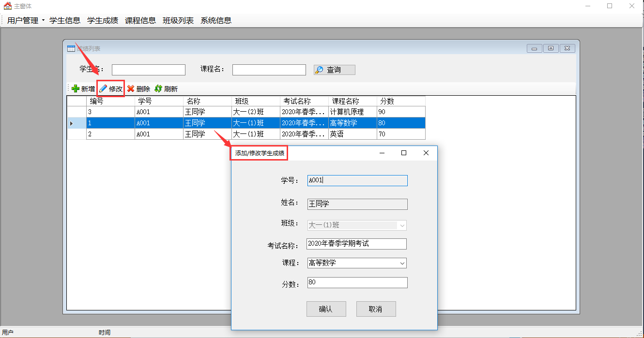
Task: Open the 系统信息 menu item
Action: [x=216, y=20]
